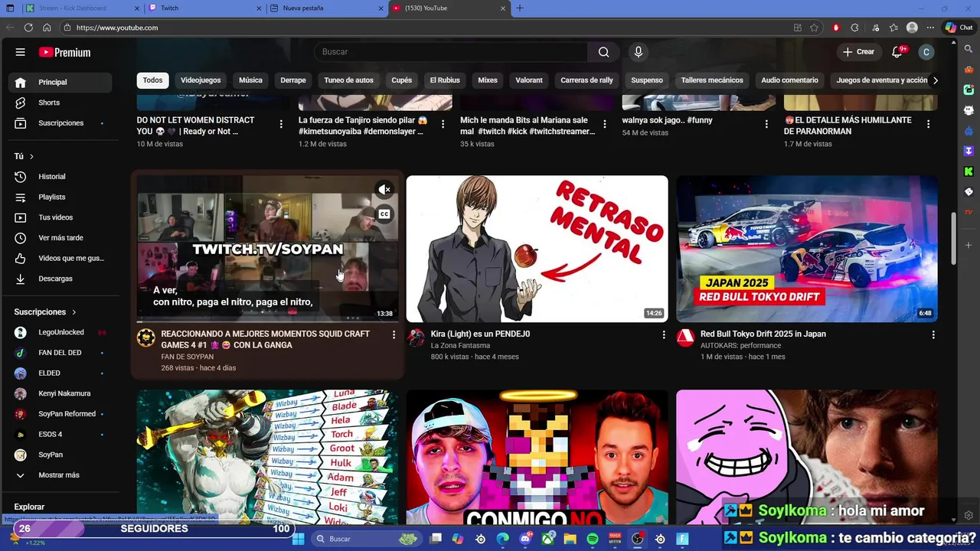Viewport: 980px width, 551px height.
Task: Reload the page in browser
Action: tap(28, 28)
